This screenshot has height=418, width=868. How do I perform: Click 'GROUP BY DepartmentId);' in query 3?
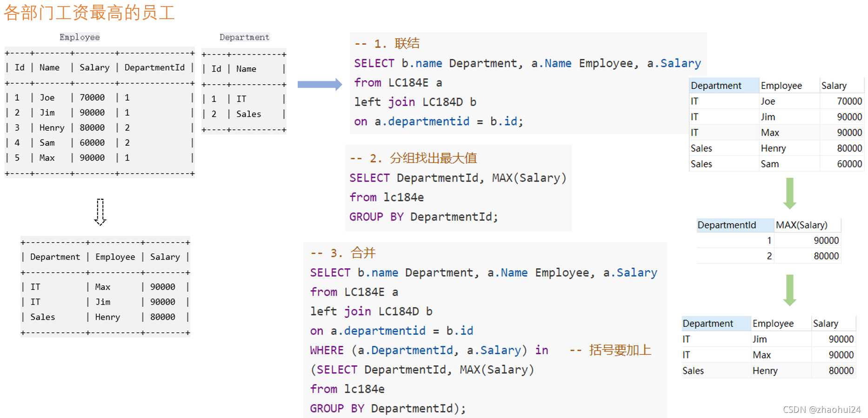(388, 408)
